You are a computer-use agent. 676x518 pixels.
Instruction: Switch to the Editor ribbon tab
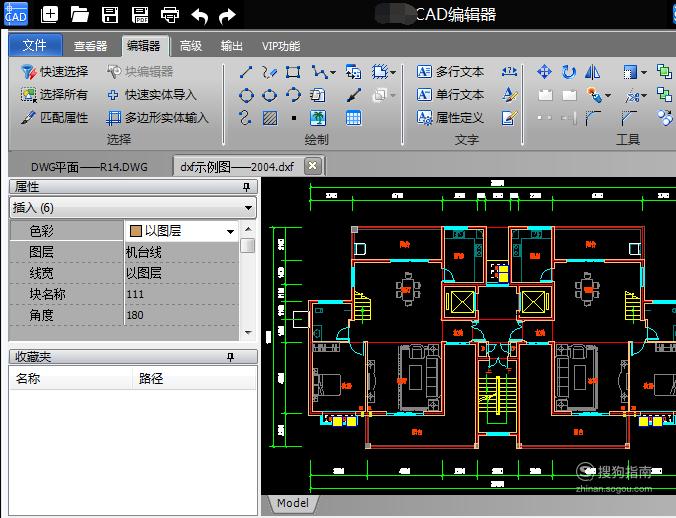[144, 46]
